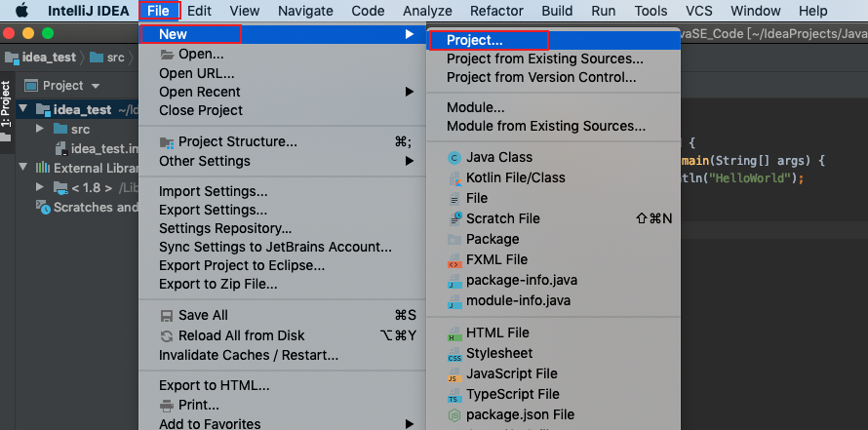
Task: Open the Open Recent submenu
Action: click(200, 92)
